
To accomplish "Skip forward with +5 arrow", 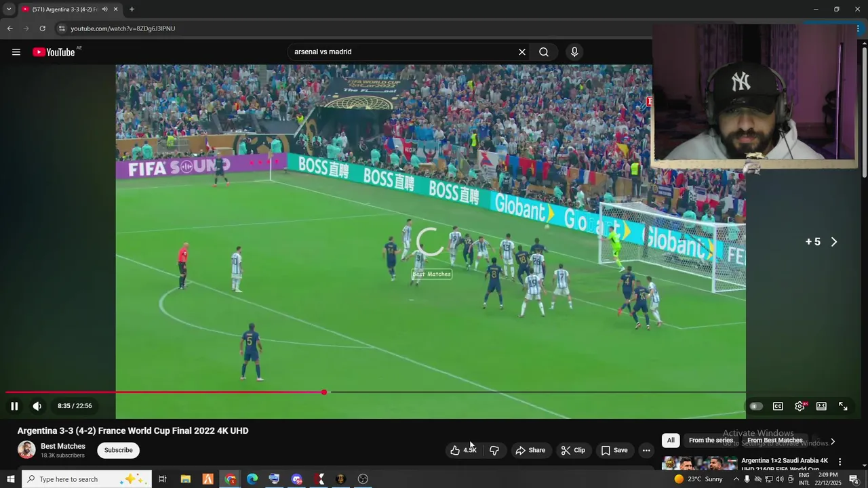I will [821, 242].
